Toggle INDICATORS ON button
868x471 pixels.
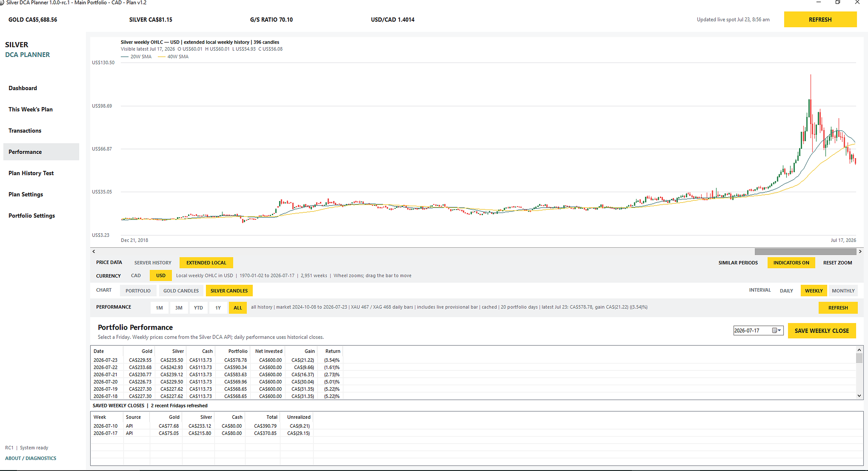(x=791, y=263)
